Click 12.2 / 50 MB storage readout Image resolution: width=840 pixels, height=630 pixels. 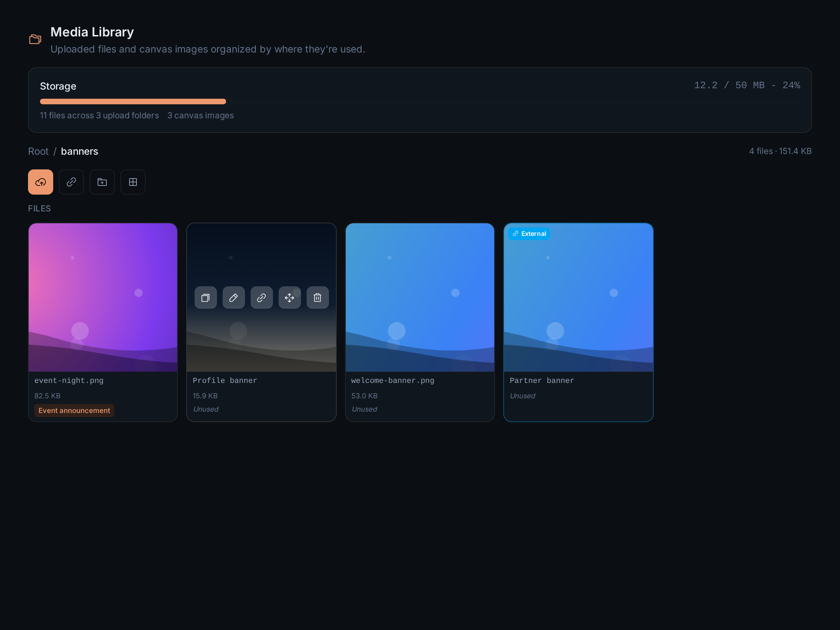747,85
